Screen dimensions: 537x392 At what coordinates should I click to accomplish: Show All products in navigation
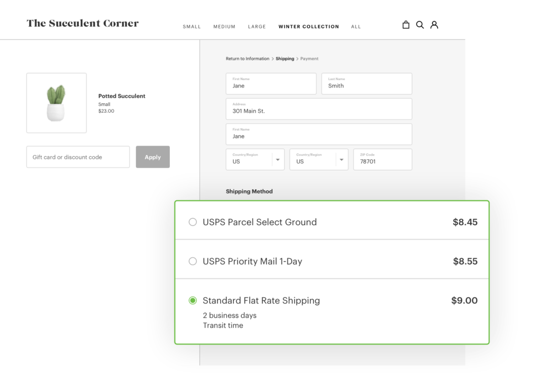tap(356, 27)
